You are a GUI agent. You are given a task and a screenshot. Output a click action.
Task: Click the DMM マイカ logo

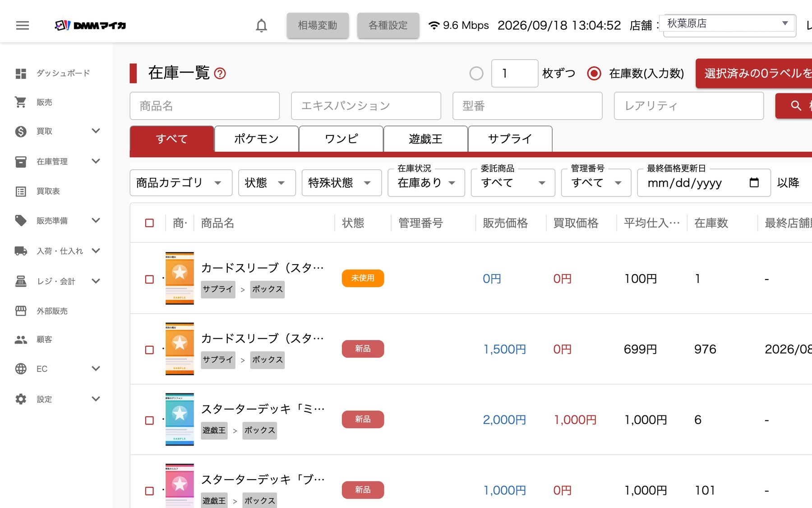coord(90,25)
